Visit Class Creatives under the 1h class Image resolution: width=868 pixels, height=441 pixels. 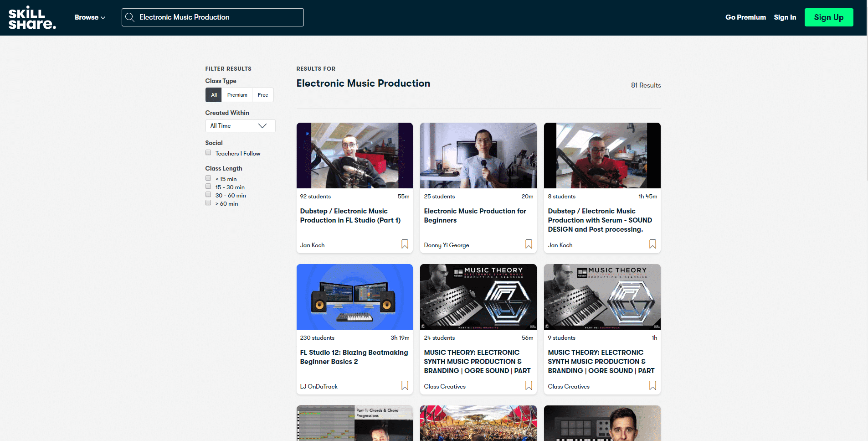569,386
